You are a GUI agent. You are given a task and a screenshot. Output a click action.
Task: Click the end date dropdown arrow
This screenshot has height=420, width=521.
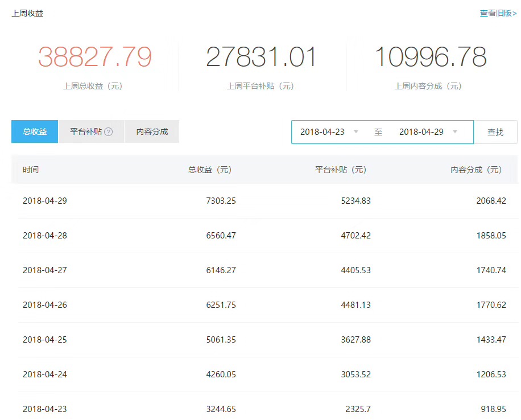454,131
